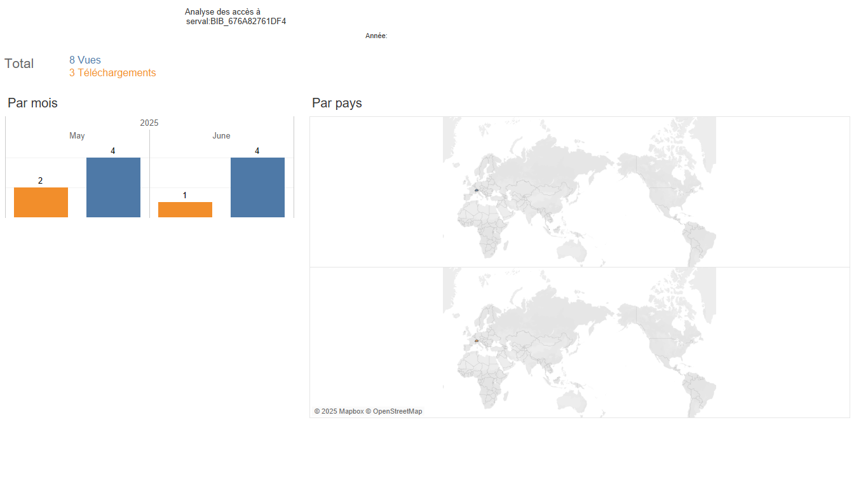Click the "Par pays" section title

click(x=337, y=103)
